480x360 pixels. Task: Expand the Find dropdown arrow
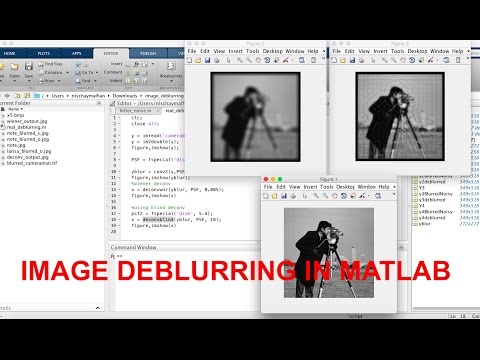coord(95,81)
